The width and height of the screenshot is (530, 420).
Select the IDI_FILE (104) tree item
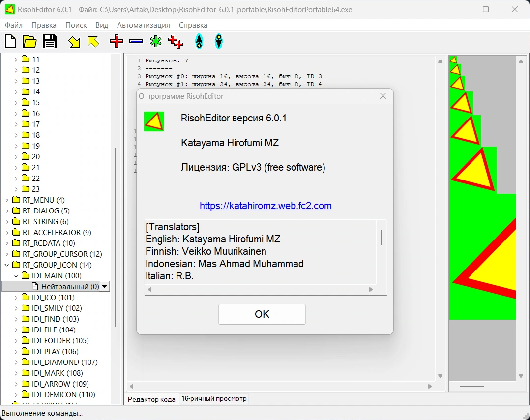[x=54, y=330]
